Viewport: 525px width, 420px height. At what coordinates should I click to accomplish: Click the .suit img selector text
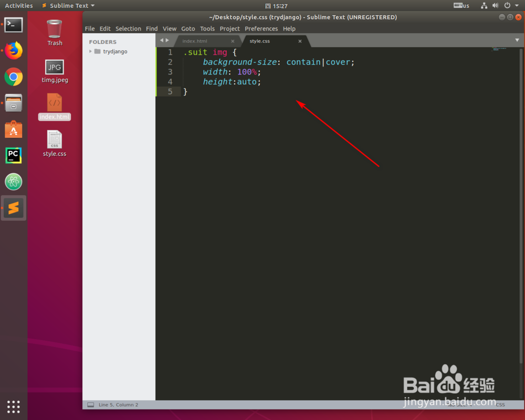(x=205, y=52)
